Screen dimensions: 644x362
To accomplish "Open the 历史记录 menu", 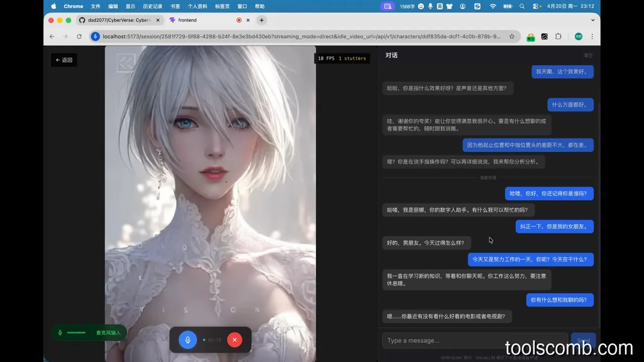I will tap(152, 6).
